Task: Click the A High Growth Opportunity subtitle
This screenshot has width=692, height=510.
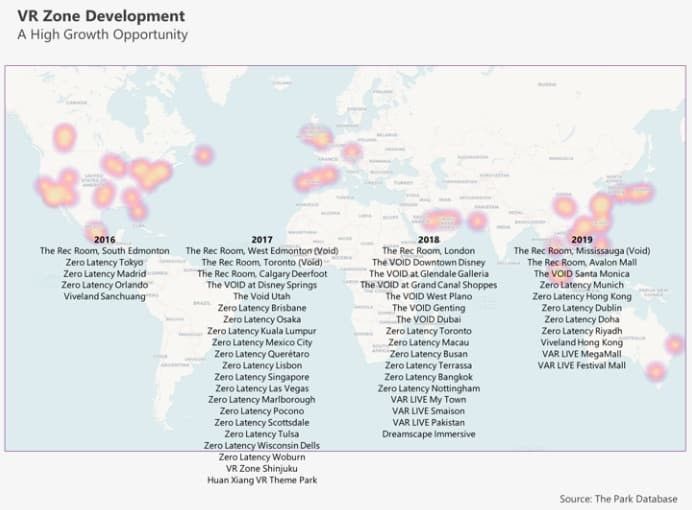Action: (101, 35)
